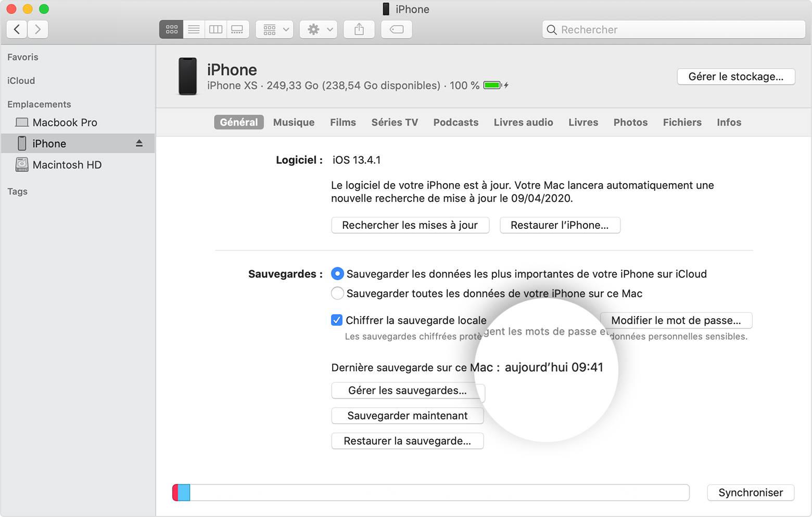Viewport: 812px width, 517px height.
Task: Select backup all data to this Mac
Action: point(337,293)
